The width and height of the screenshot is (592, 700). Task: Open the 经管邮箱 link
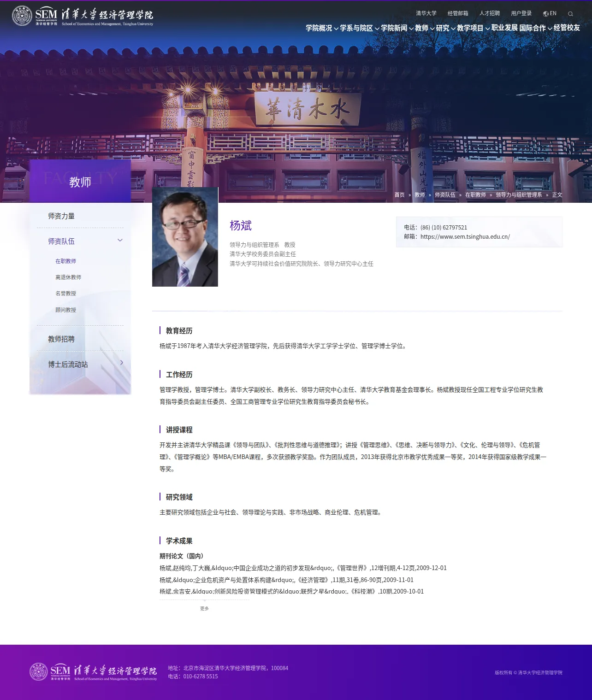click(x=458, y=13)
